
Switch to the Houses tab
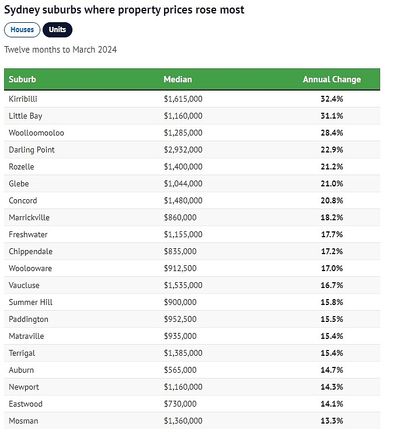[x=22, y=30]
